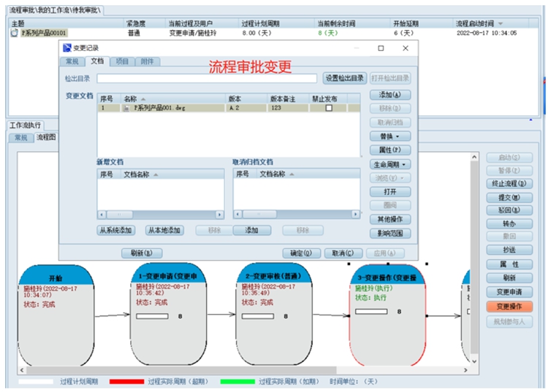Open the 附件 tab

pyautogui.click(x=147, y=61)
